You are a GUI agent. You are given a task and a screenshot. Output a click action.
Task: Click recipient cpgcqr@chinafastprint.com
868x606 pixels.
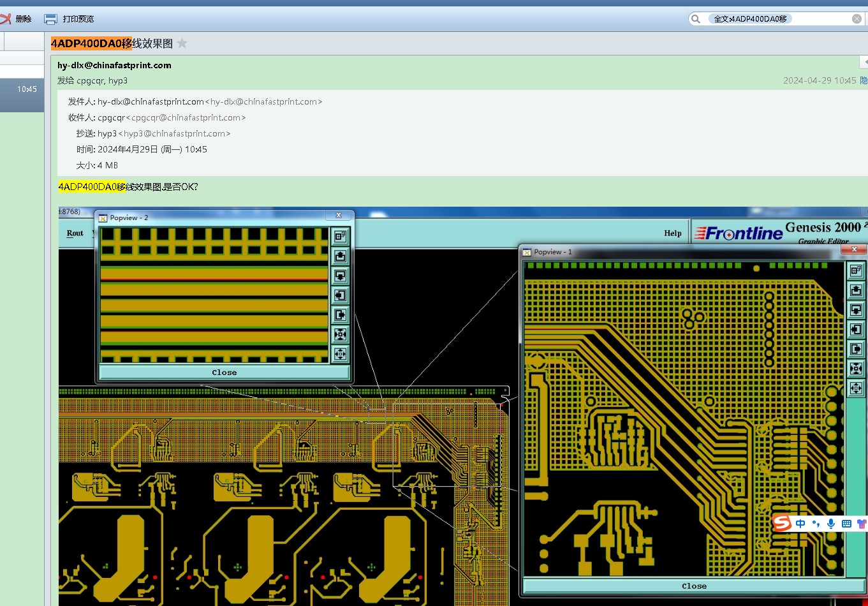click(186, 117)
